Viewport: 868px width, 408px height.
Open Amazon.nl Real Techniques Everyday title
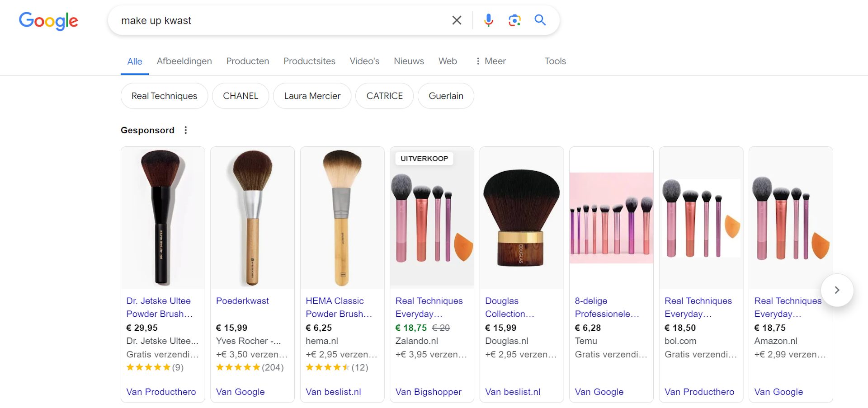coord(788,307)
